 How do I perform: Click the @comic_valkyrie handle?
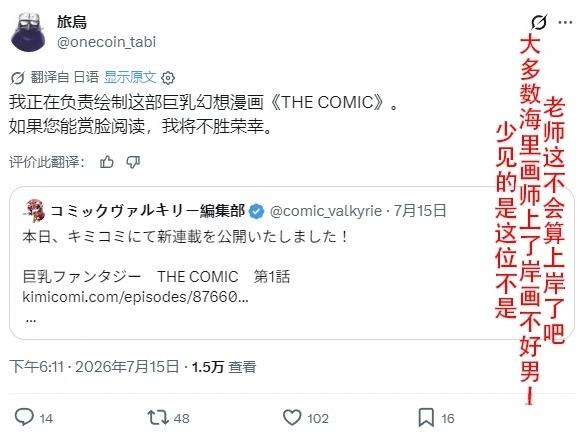[x=326, y=211]
